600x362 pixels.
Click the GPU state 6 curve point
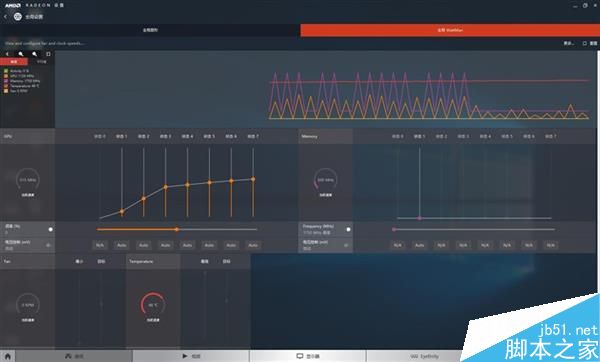231,181
